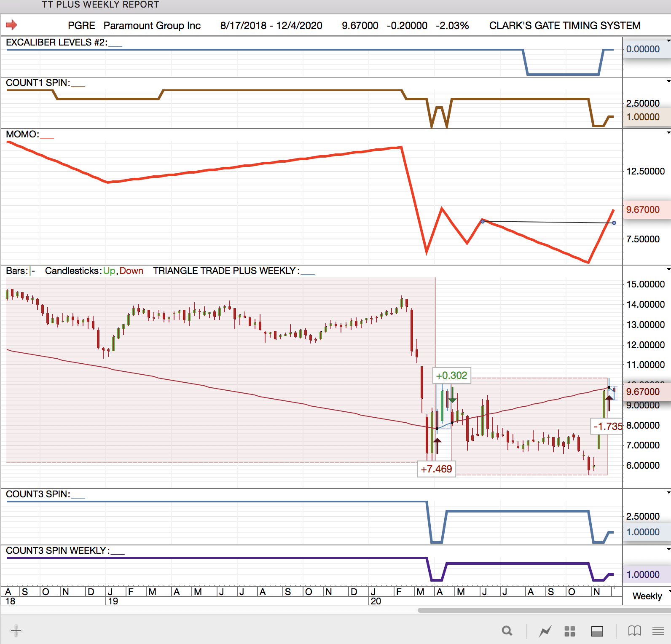Select the green down arrow trade marker
671x644 pixels.
click(452, 396)
